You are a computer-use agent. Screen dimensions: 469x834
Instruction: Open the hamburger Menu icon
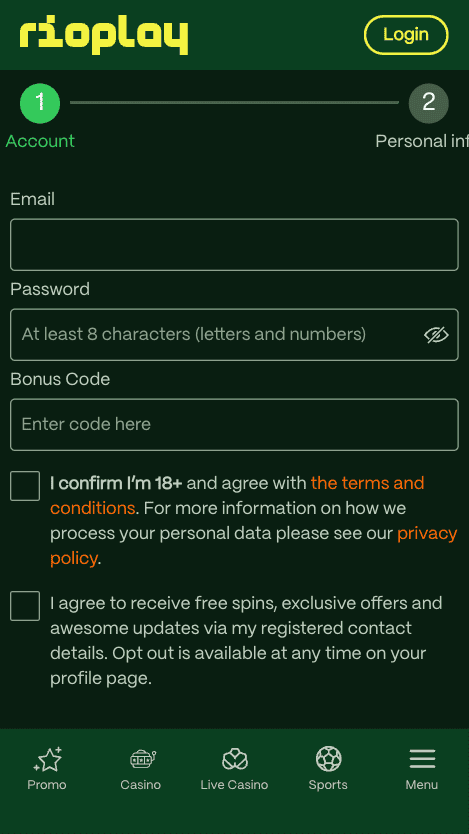point(422,759)
